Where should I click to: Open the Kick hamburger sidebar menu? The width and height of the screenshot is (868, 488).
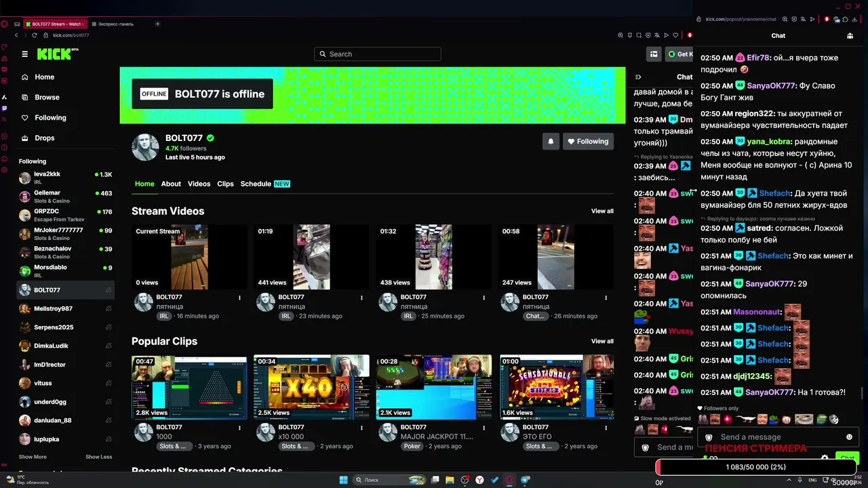(x=24, y=54)
